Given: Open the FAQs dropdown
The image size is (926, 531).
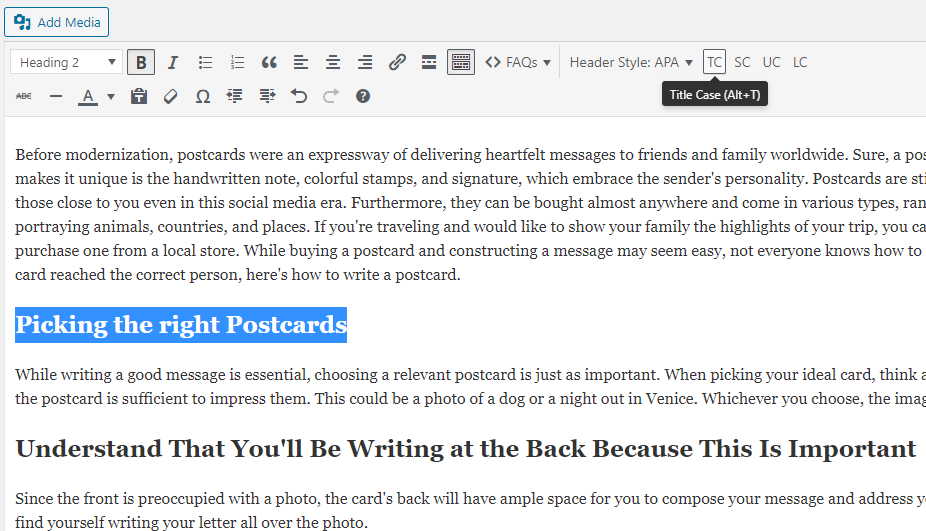Looking at the screenshot, I should pos(517,62).
